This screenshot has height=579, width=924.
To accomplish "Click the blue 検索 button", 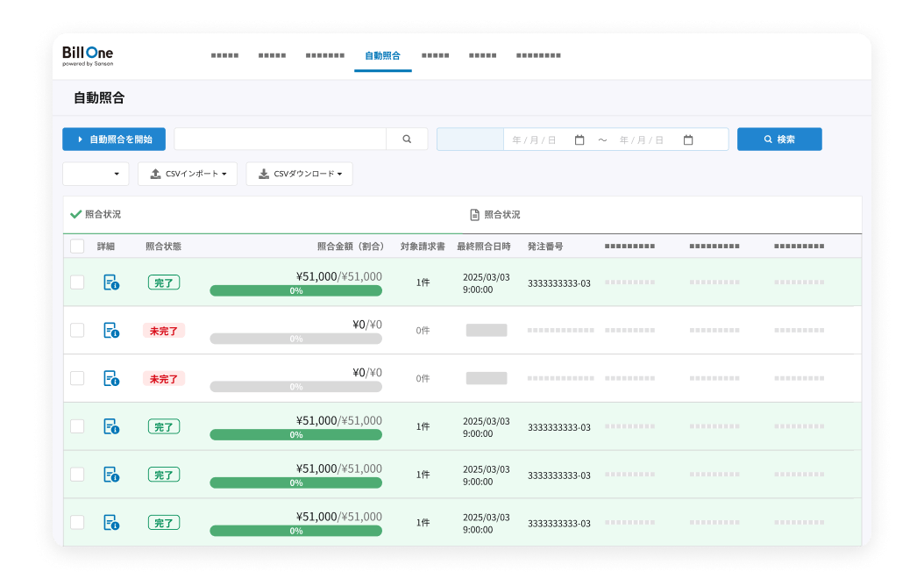I will [x=779, y=139].
